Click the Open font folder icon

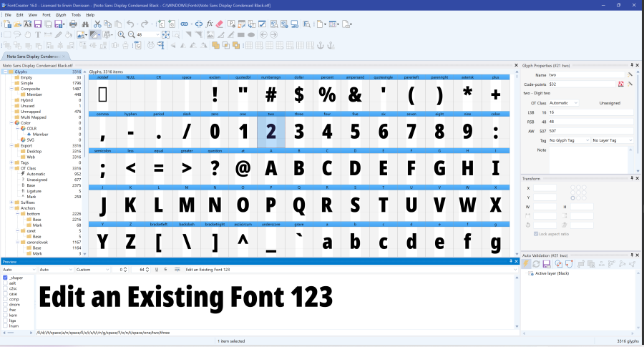point(18,24)
